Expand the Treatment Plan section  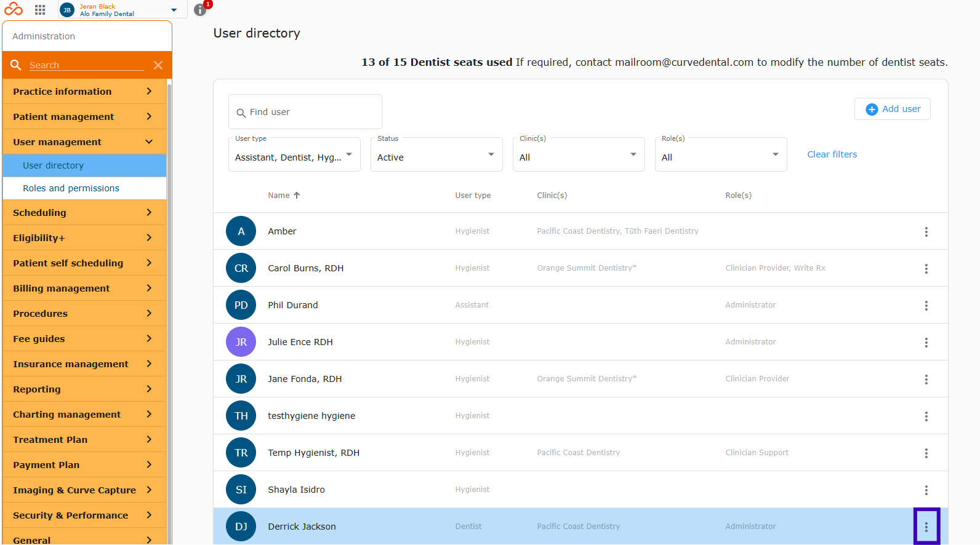[x=84, y=440]
